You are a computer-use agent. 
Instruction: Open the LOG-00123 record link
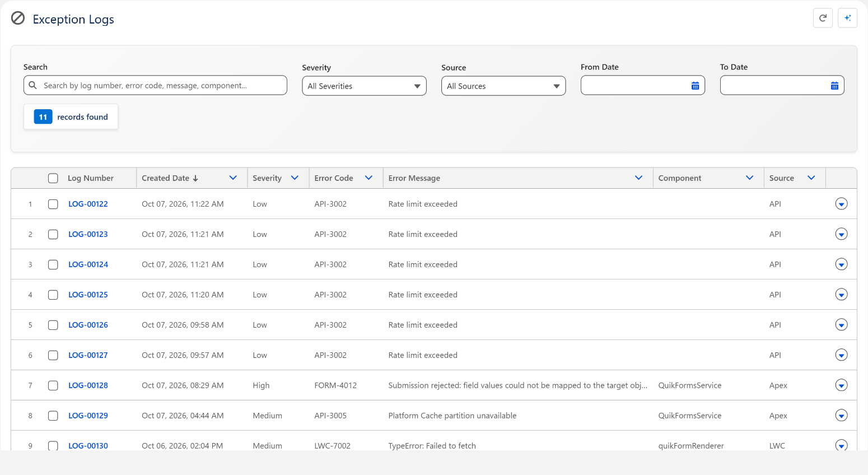coord(88,234)
